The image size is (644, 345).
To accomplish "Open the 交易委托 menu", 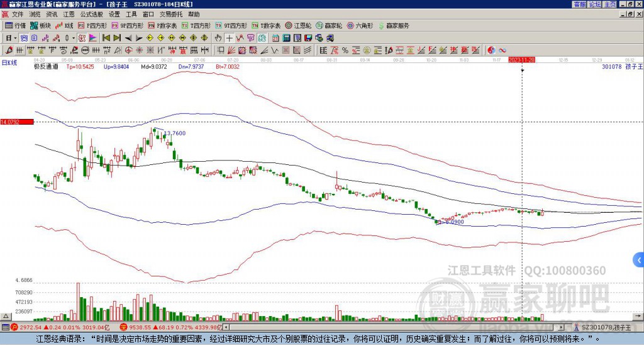I will (x=171, y=14).
